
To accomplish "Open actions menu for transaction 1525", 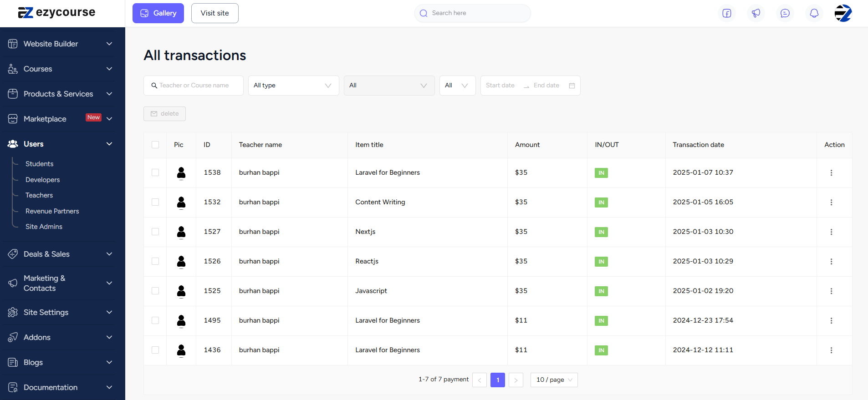I will 831,291.
